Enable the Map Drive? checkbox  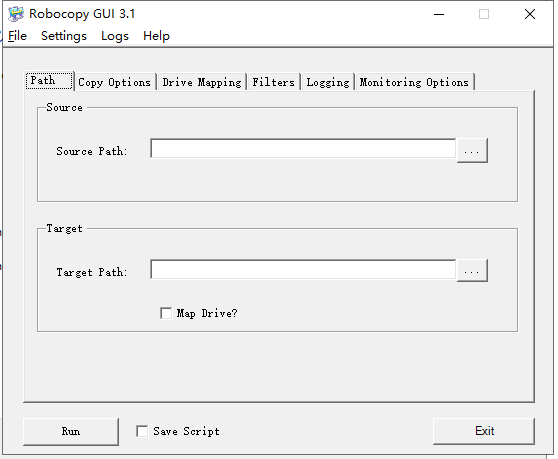click(166, 313)
